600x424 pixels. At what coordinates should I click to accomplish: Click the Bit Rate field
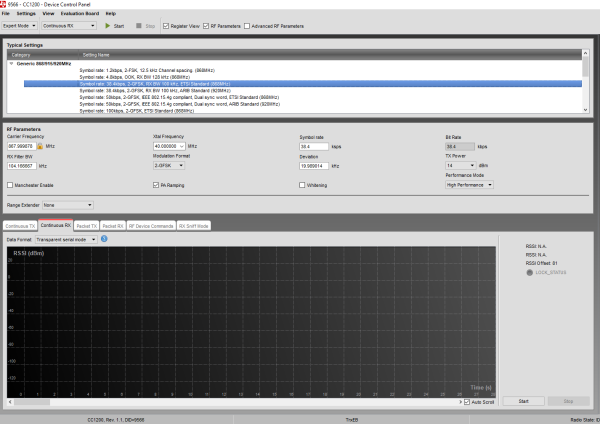(460, 147)
